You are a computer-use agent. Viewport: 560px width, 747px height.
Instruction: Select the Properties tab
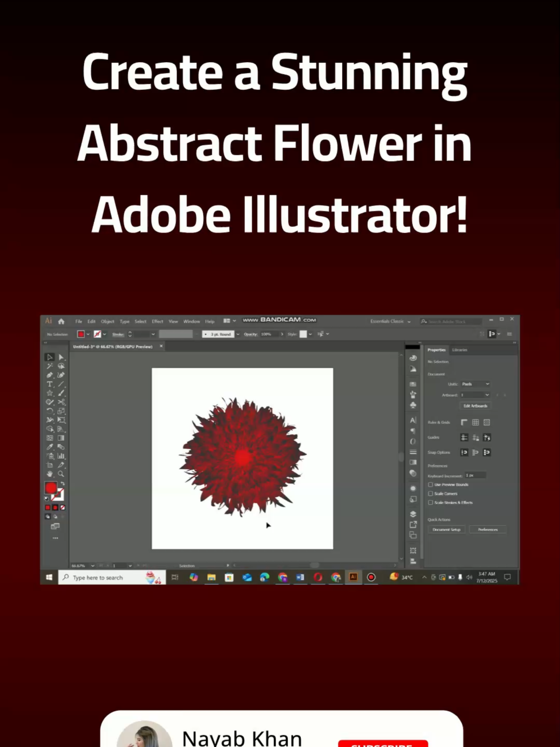tap(436, 350)
